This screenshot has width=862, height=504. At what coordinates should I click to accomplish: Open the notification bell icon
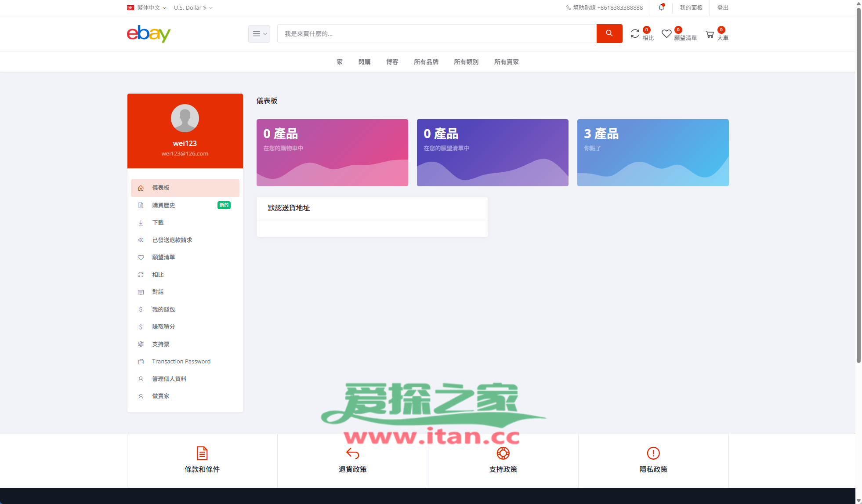(x=661, y=7)
